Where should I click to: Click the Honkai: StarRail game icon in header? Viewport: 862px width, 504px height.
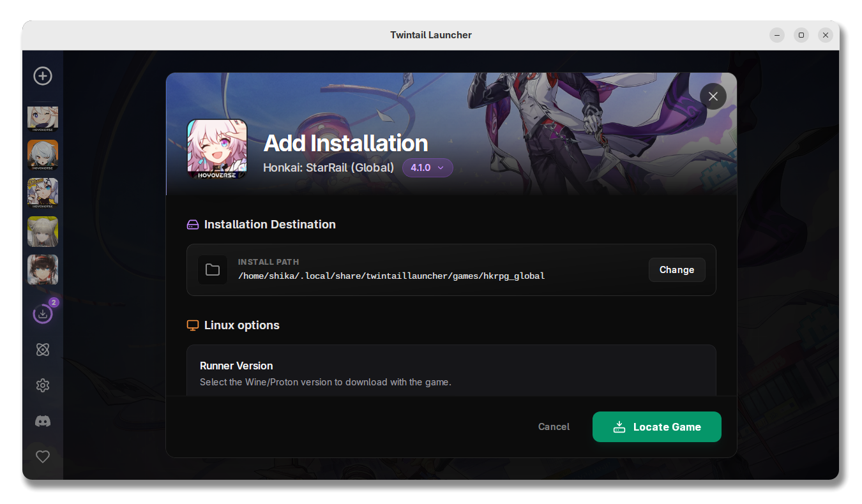click(x=217, y=149)
